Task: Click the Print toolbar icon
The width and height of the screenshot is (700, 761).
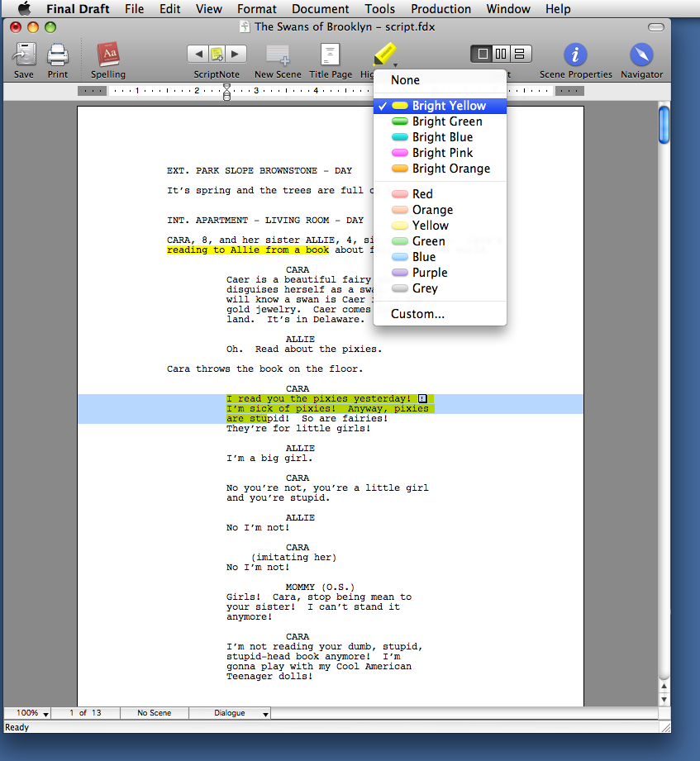Action: (x=58, y=55)
